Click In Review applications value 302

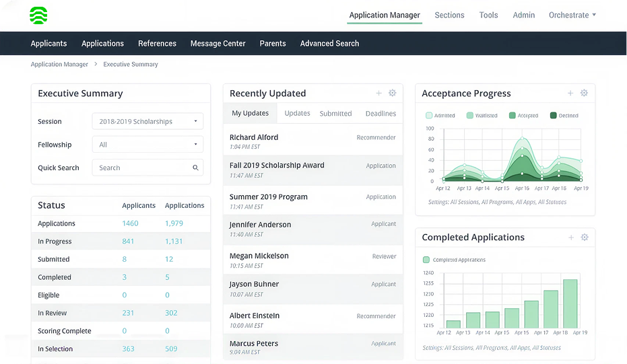pyautogui.click(x=171, y=313)
